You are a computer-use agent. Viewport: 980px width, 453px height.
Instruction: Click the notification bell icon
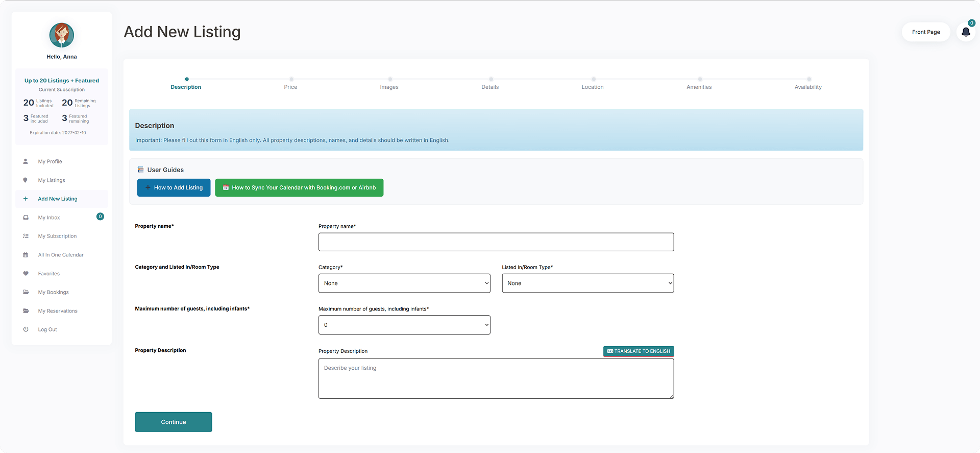(965, 32)
